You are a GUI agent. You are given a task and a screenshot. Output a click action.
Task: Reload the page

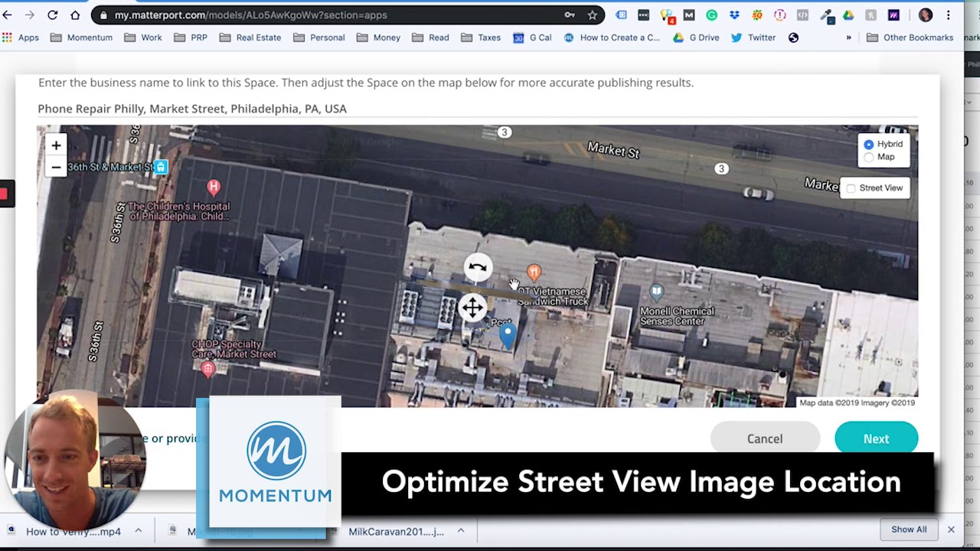[x=52, y=15]
